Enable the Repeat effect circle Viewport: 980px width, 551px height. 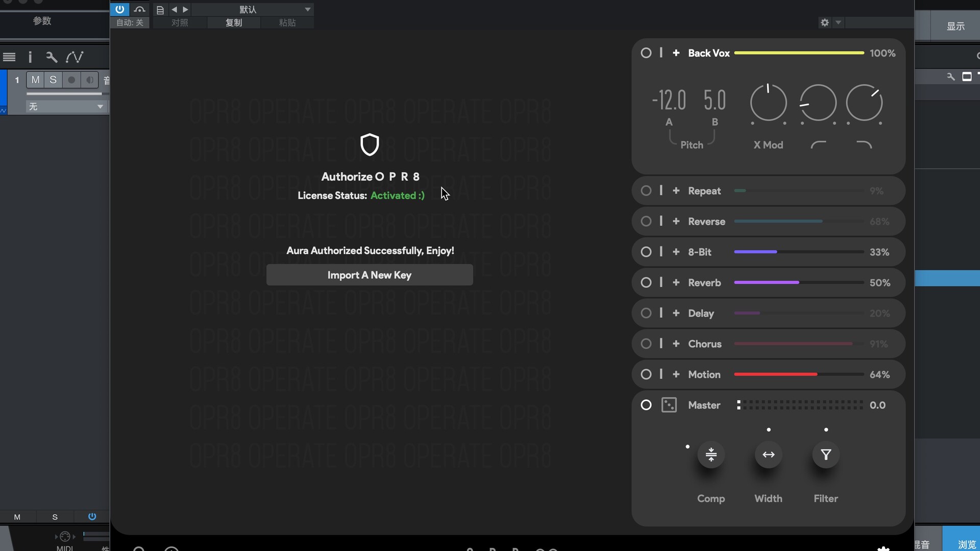(x=646, y=191)
